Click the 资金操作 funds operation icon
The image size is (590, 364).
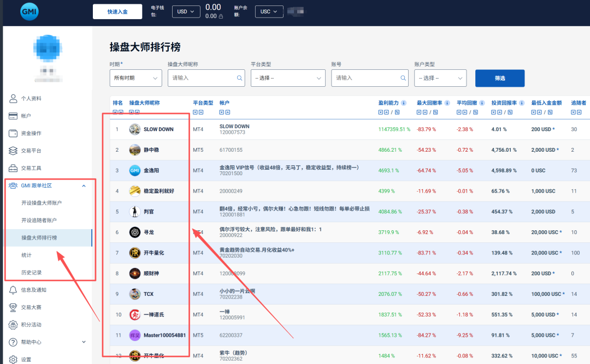click(13, 133)
